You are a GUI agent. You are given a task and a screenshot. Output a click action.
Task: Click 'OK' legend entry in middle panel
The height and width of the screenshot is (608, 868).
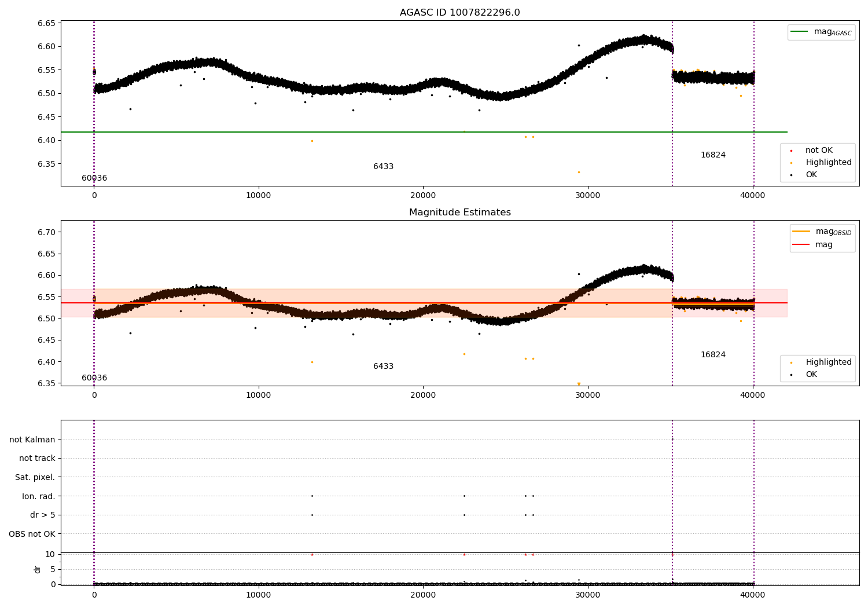click(x=811, y=375)
